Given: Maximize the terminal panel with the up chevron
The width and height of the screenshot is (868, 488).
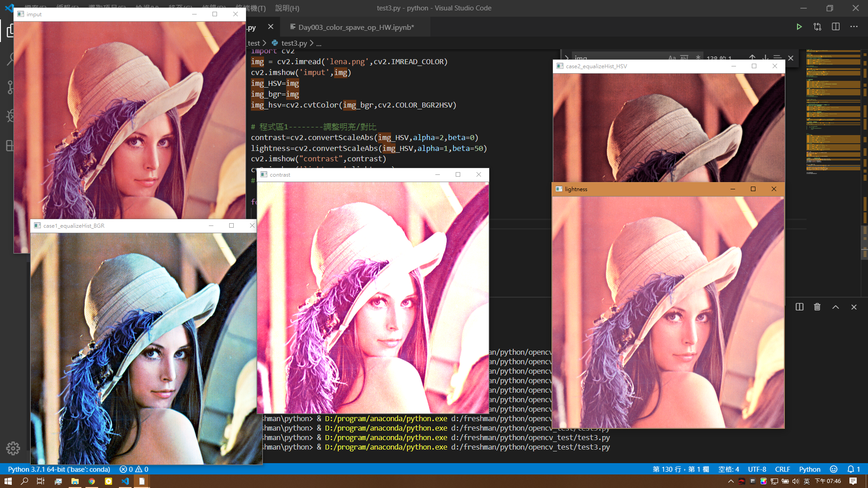Looking at the screenshot, I should coord(835,307).
